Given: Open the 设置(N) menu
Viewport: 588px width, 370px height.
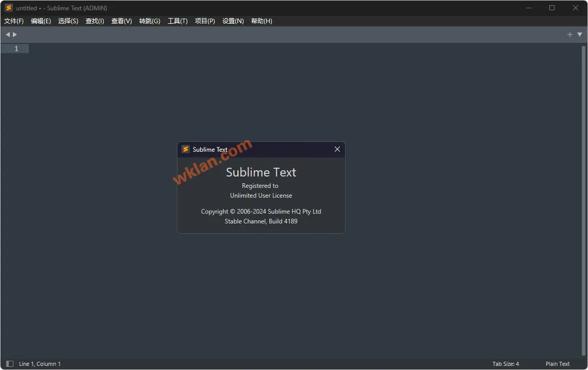Looking at the screenshot, I should click(x=233, y=21).
